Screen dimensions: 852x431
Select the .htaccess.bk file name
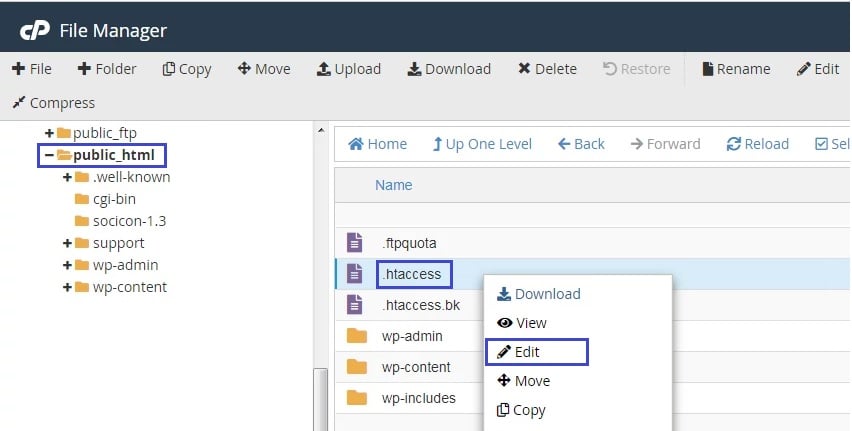421,305
